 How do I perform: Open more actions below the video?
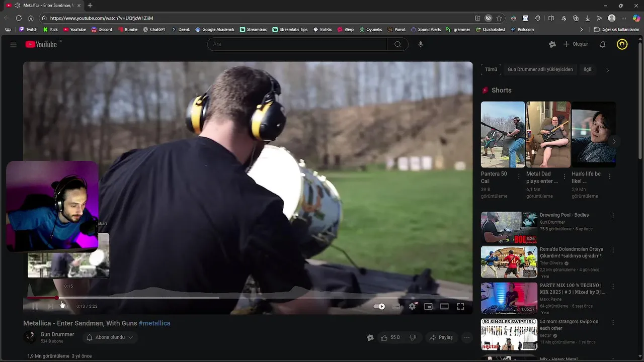click(467, 337)
